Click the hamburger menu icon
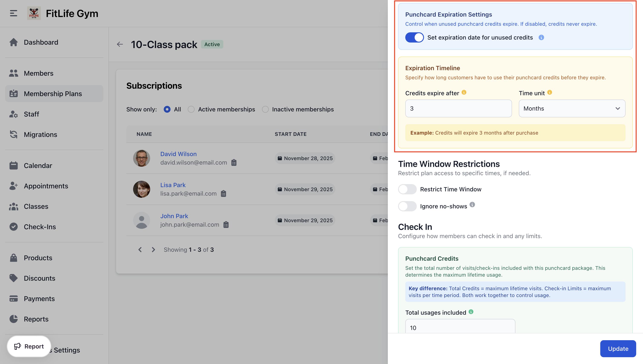643x364 pixels. (x=13, y=13)
